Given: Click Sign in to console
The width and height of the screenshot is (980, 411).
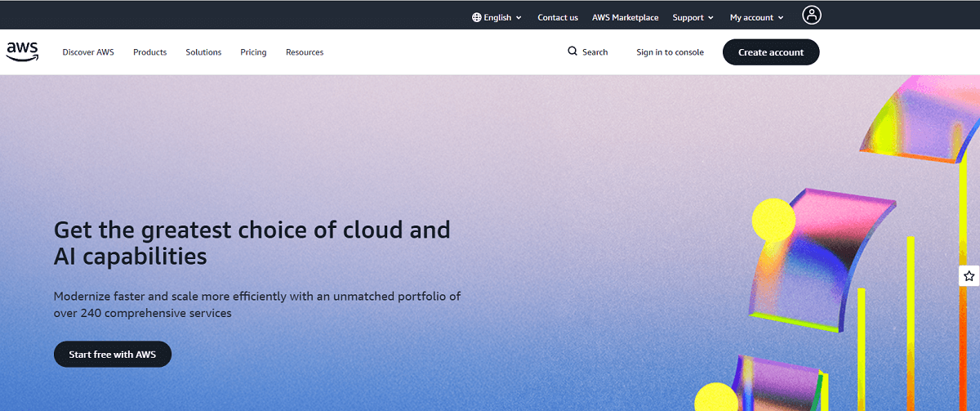Looking at the screenshot, I should (x=670, y=52).
